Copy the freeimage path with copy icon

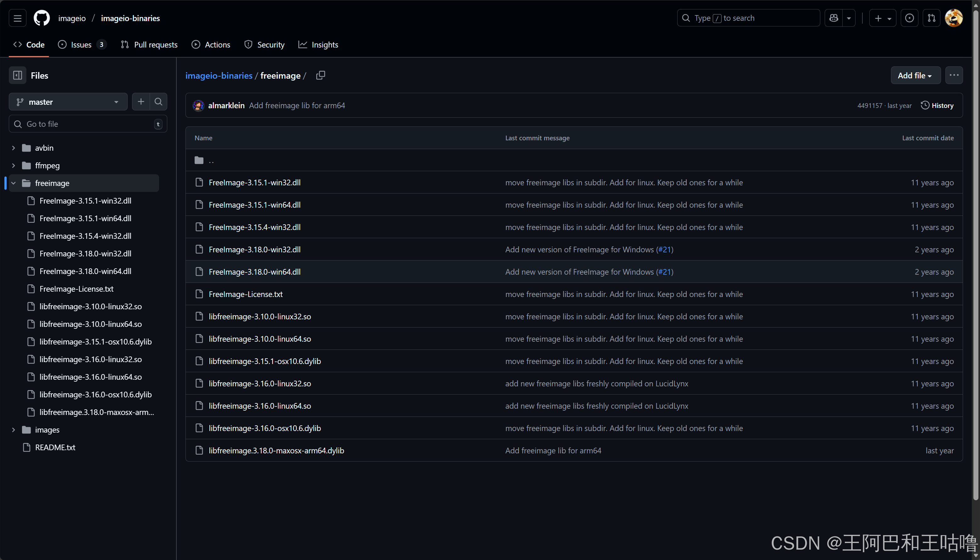click(320, 76)
